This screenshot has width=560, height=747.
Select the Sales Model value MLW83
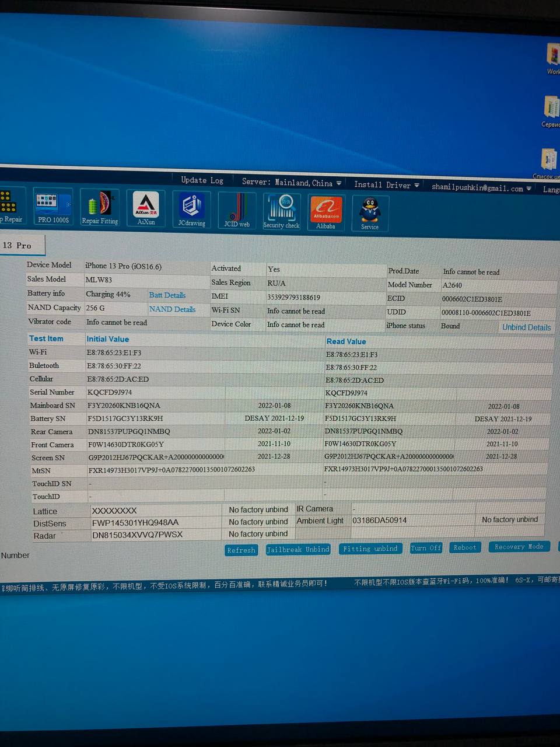[x=99, y=280]
